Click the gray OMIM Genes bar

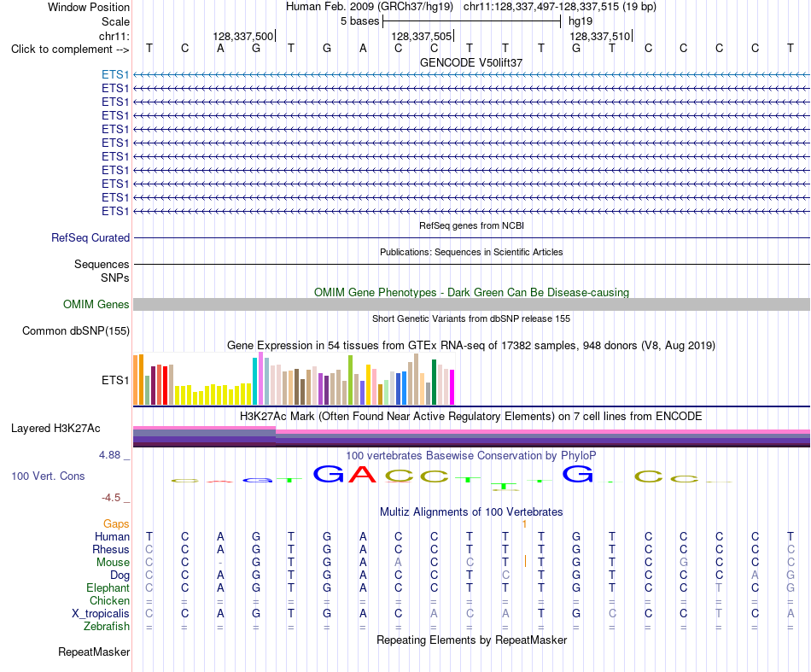click(471, 304)
